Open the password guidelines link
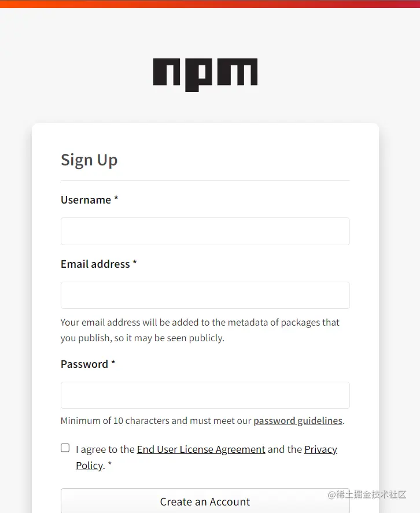This screenshot has width=420, height=513. click(298, 420)
